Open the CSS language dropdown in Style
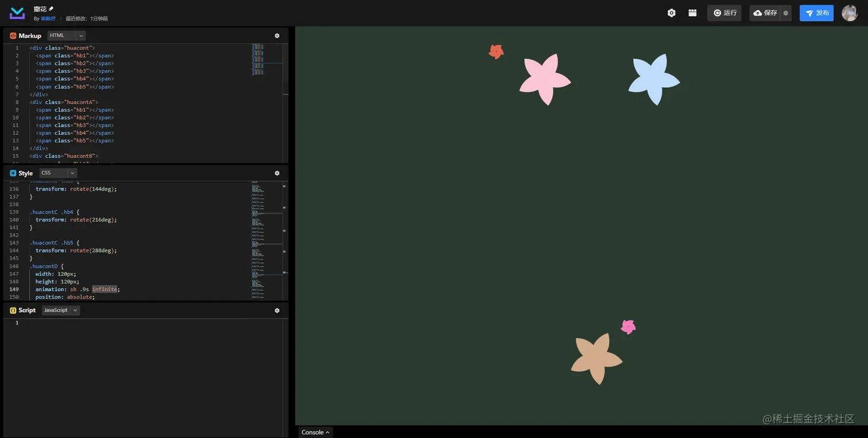 (x=58, y=173)
